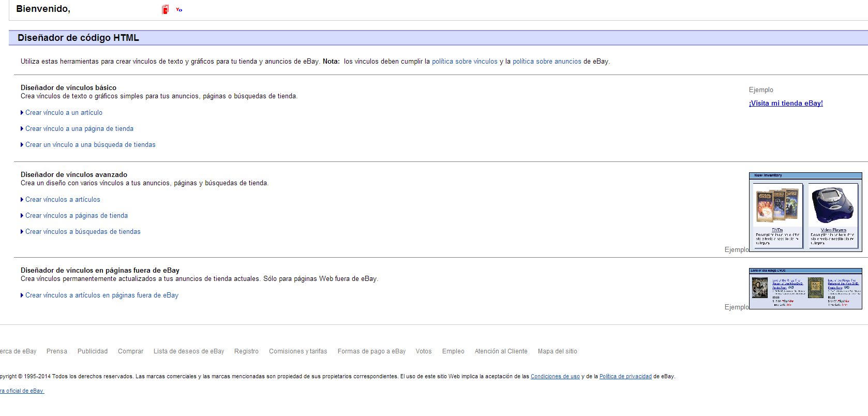
Task: Open Política de privacidad link
Action: click(x=625, y=377)
